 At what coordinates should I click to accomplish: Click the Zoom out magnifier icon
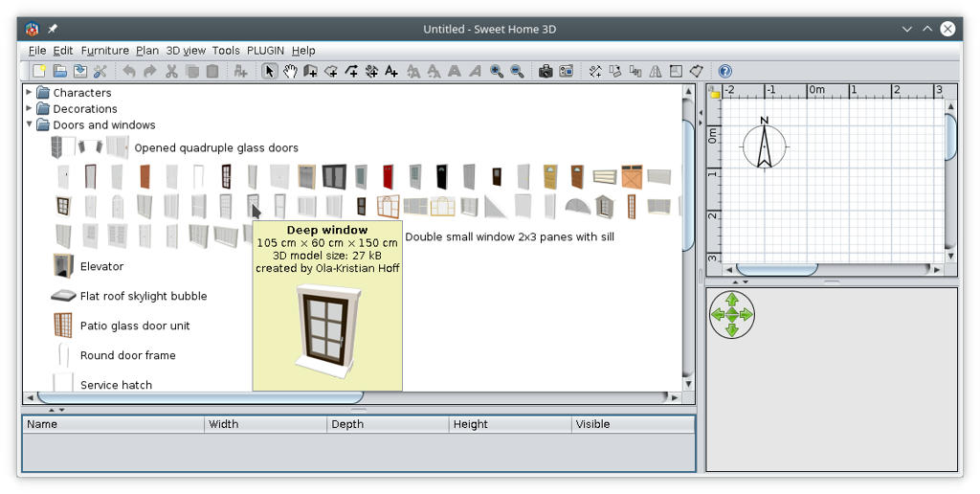517,71
